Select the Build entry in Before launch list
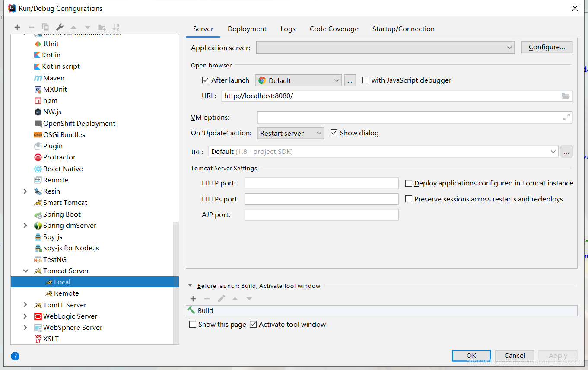Screen dimensions: 588x370 tap(381, 310)
